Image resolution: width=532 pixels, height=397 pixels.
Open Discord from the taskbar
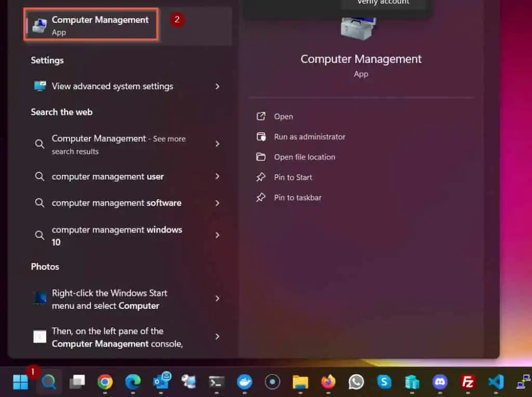[440, 382]
